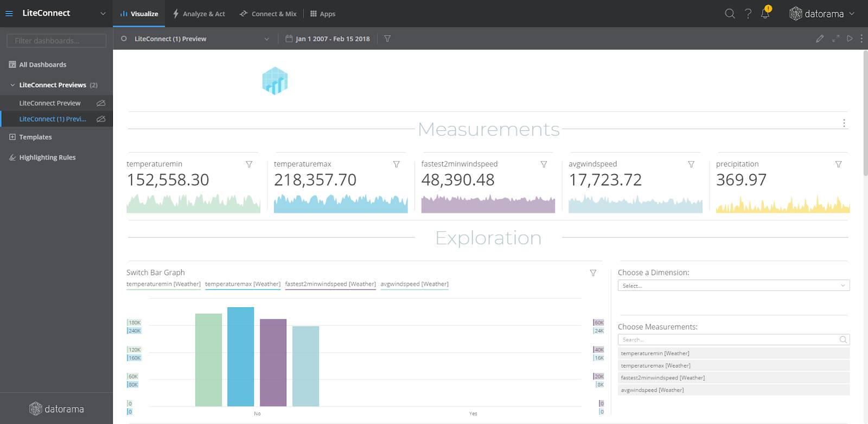Toggle temperaturemax [Weather] legend in bar graph

coord(242,284)
